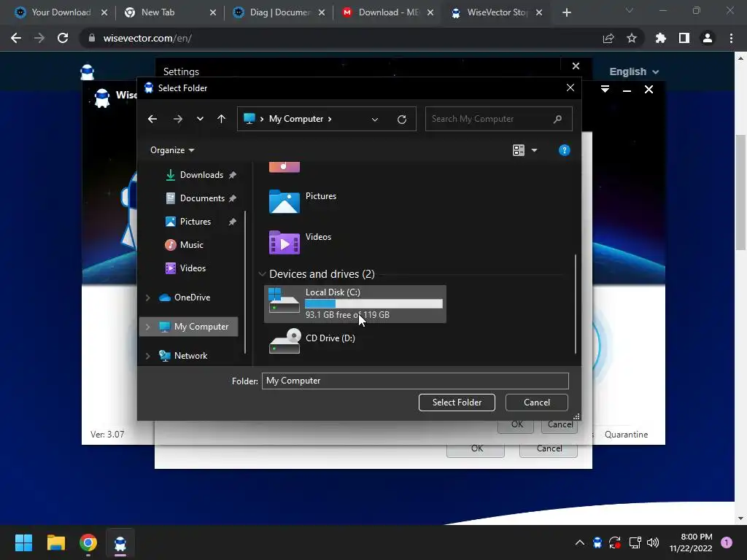747x560 pixels.
Task: Open the view options dropdown arrow
Action: click(534, 150)
